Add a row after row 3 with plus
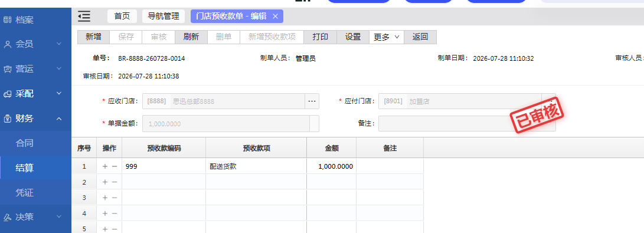644x233 pixels. [104, 198]
